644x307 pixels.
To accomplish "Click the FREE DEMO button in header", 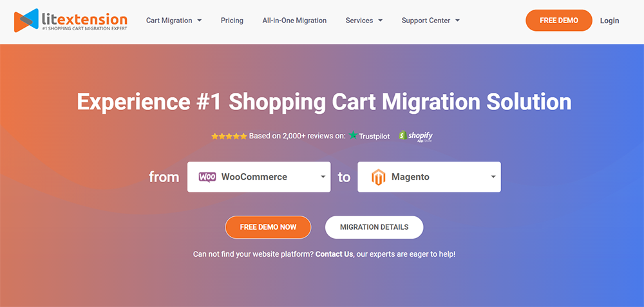I will [x=559, y=21].
